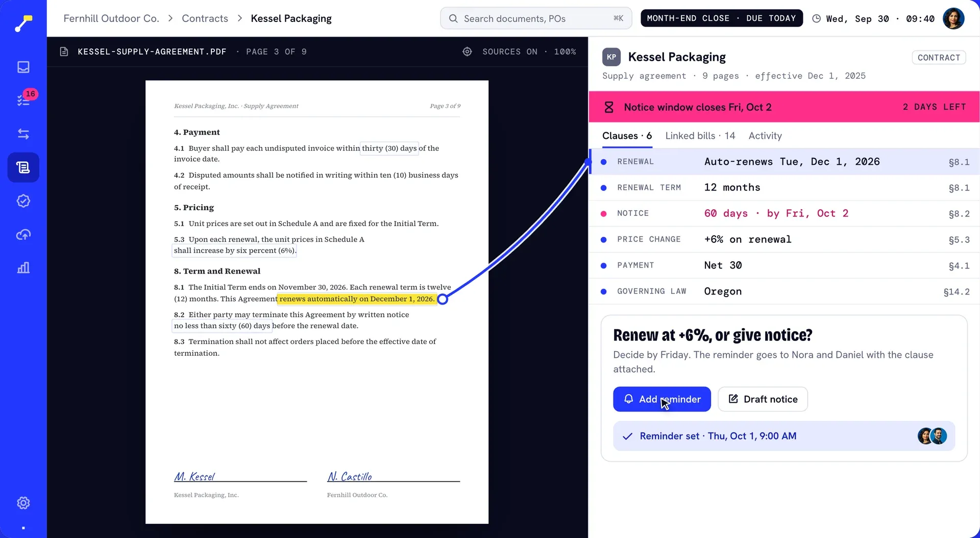Open the transfers arrows sidebar icon
980x538 pixels.
tap(23, 134)
